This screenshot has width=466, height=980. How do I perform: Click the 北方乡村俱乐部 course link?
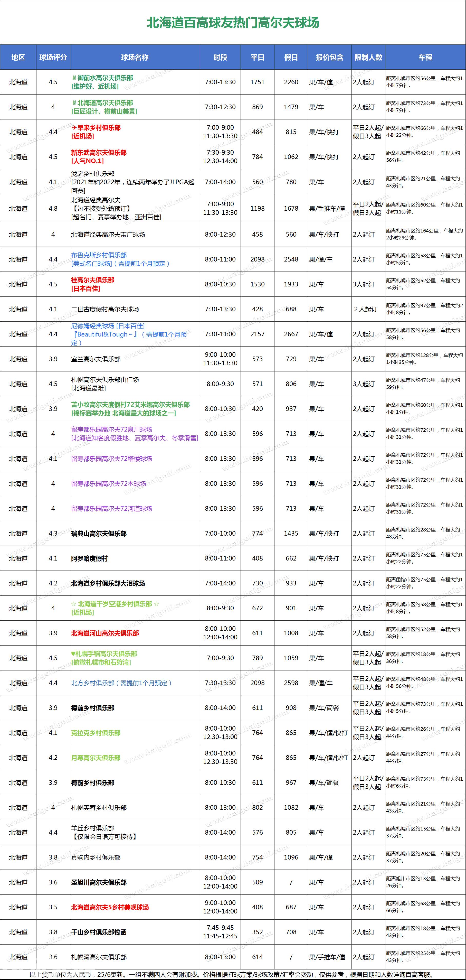point(93,683)
